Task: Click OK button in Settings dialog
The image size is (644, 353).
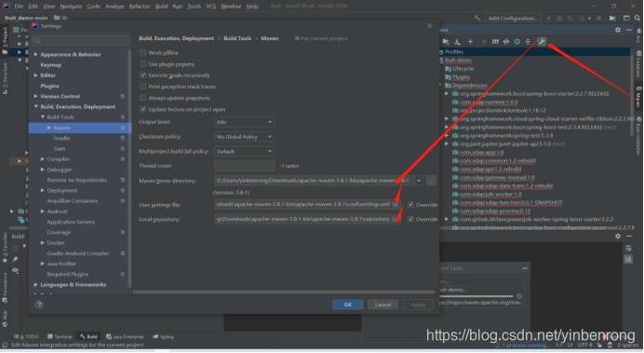Action: pos(348,305)
